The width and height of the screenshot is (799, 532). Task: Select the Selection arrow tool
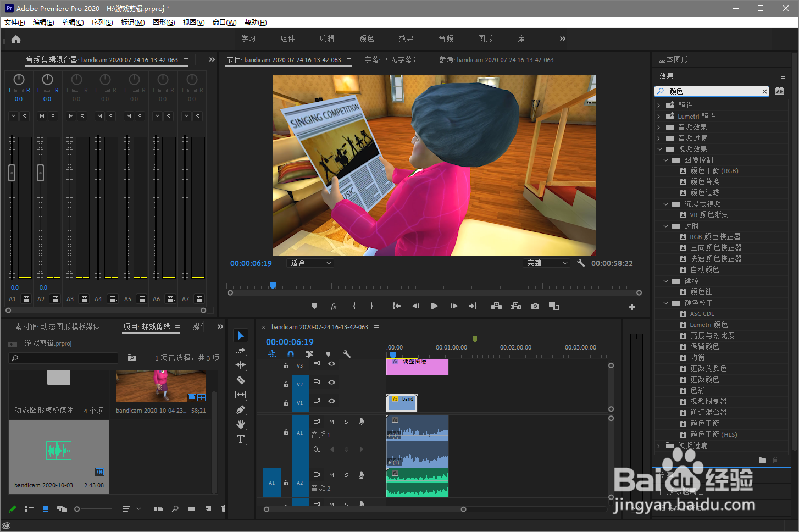tap(241, 335)
